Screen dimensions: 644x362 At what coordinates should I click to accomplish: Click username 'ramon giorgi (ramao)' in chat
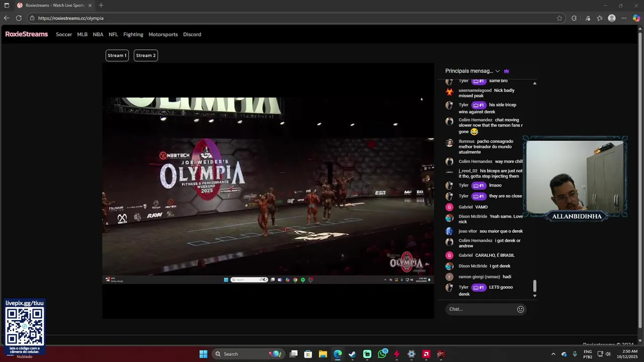click(x=479, y=277)
